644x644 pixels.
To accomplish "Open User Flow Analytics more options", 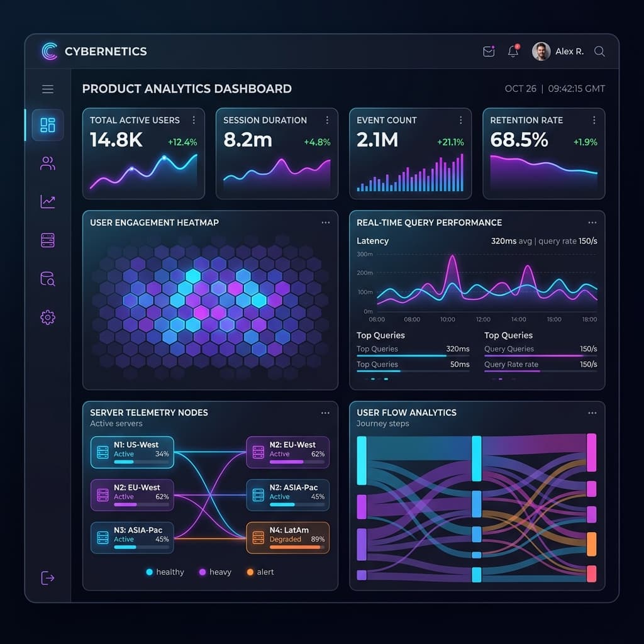I will click(x=592, y=413).
